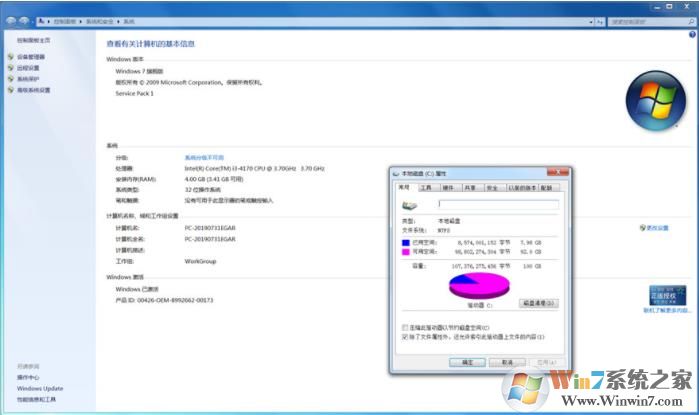The width and height of the screenshot is (699, 415).
Task: Click the Service Pack 1 text
Action: point(135,93)
